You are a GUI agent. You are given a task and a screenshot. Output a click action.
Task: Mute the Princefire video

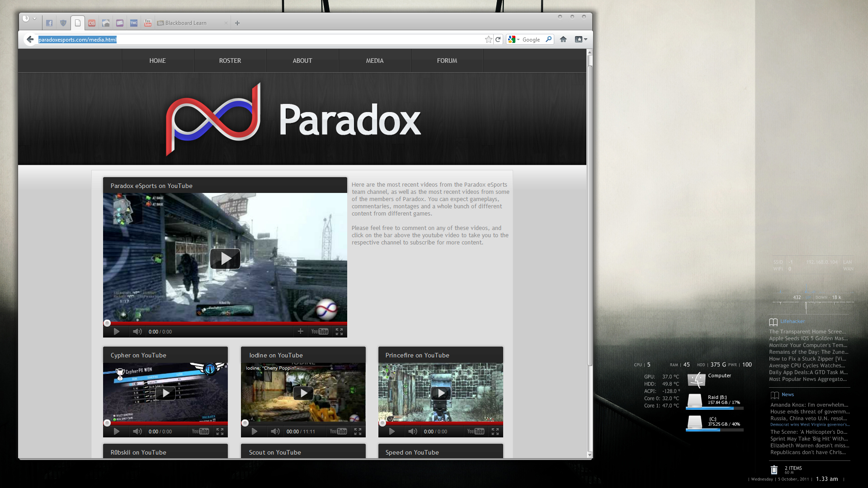pos(412,432)
